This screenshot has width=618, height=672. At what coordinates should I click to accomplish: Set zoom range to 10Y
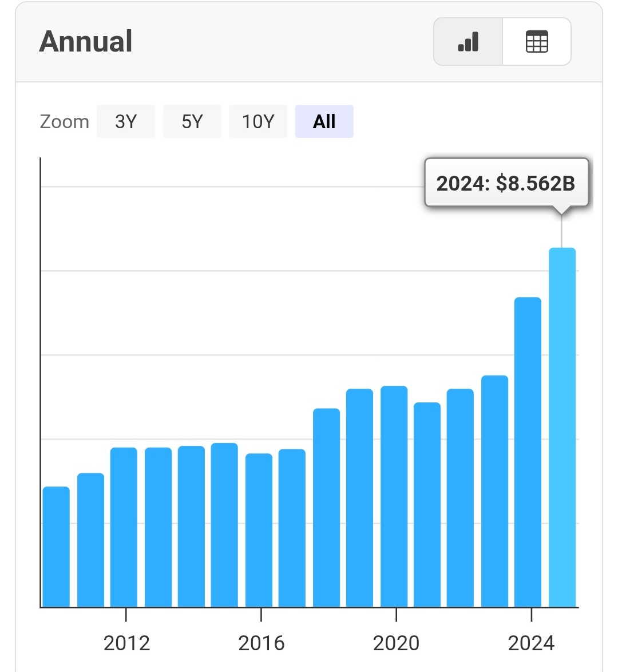258,121
